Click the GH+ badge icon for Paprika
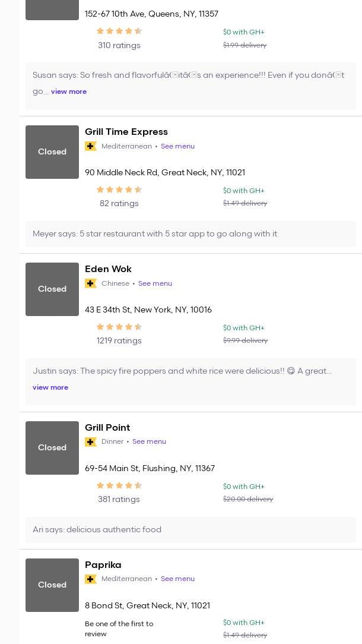Screen dimensions: 362x644 [91, 579]
